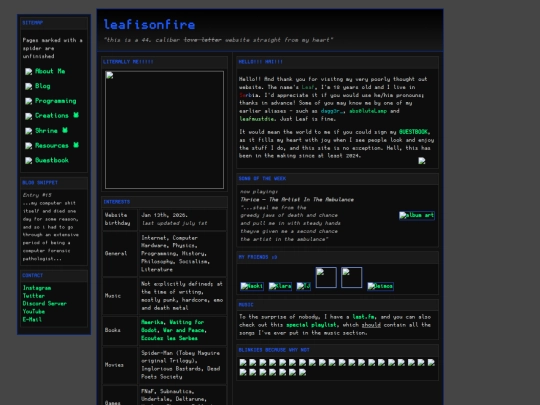Click the spider icon after Creations
540x405 pixels.
(76, 115)
